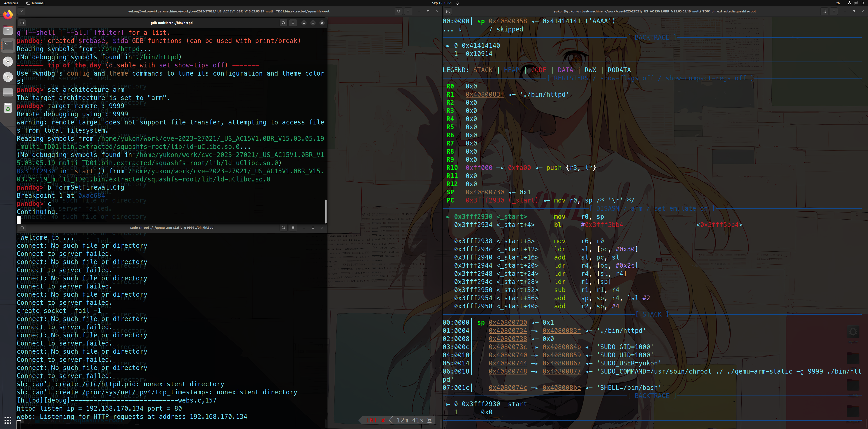Click the '12m 41s' timer in prompt
868x429 pixels.
pos(410,420)
